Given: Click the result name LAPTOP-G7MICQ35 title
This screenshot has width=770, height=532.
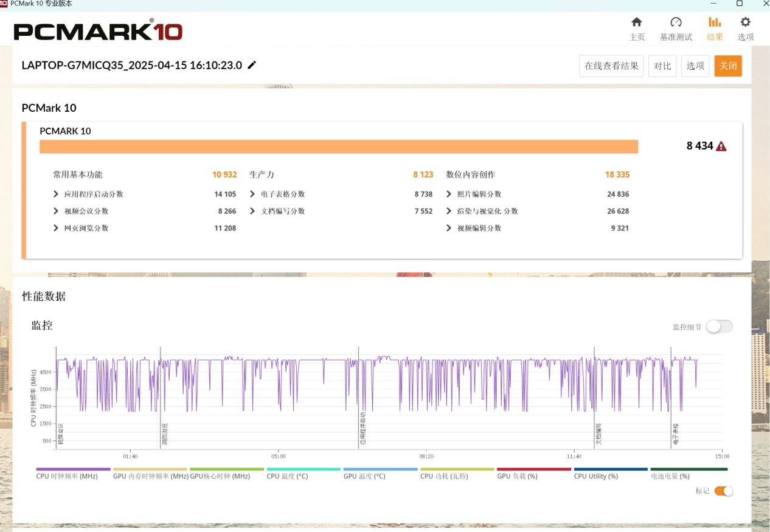Looking at the screenshot, I should 132,65.
